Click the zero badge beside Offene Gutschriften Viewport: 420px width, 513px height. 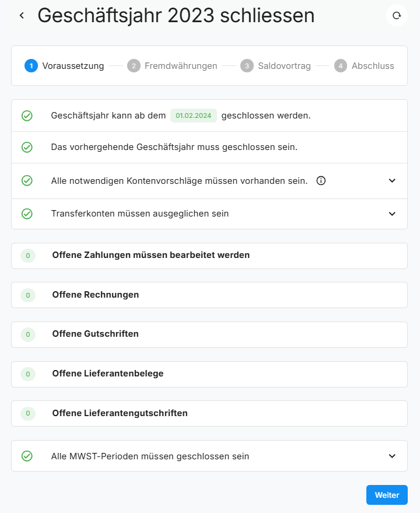27,334
